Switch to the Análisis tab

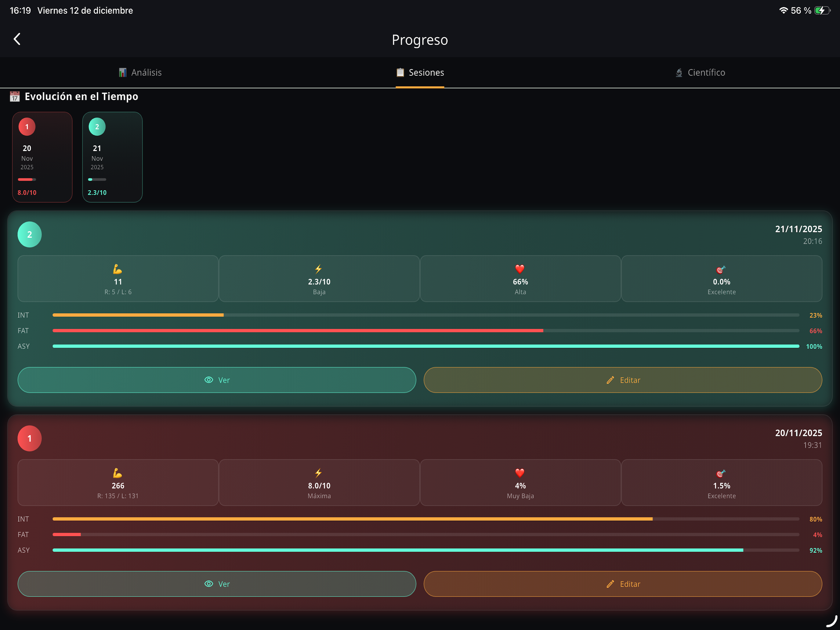tap(140, 73)
